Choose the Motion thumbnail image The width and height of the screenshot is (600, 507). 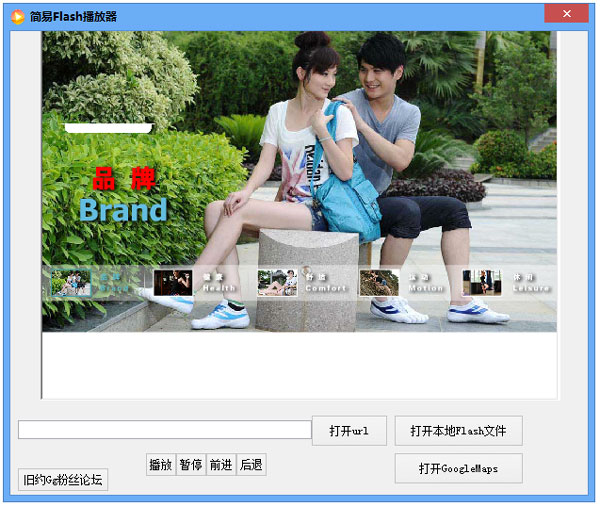tap(379, 283)
